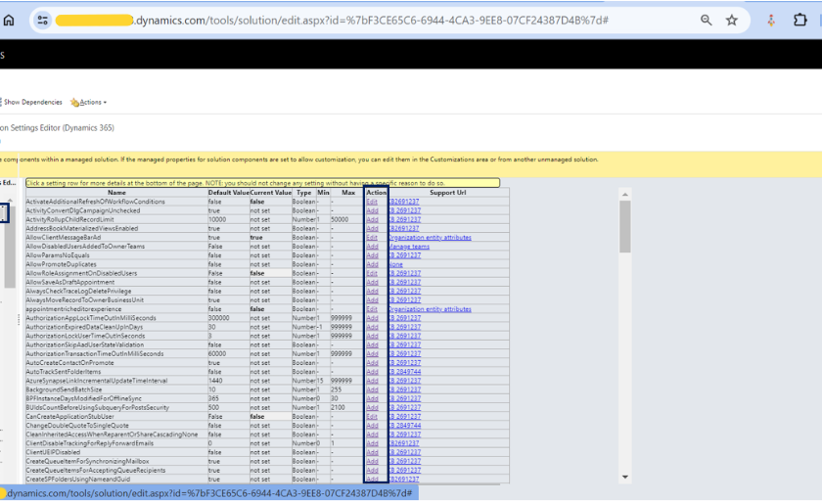Click Edit for CanCreateApplicationStubUser
This screenshot has height=504, width=822.
(x=372, y=417)
